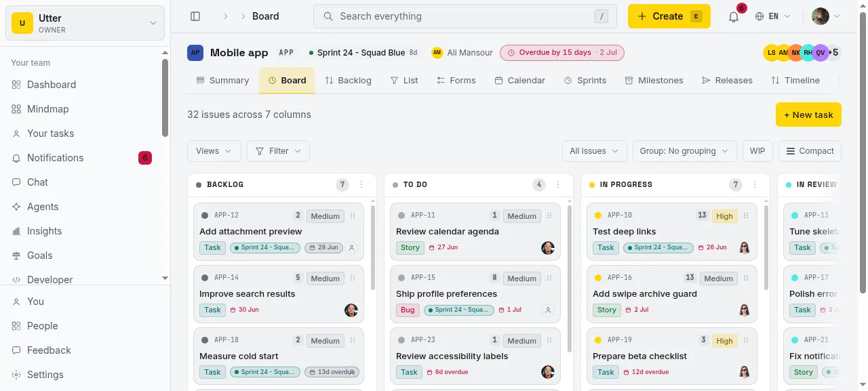Open card Review accessibility labels
Screen dimensions: 868x391
[452, 356]
